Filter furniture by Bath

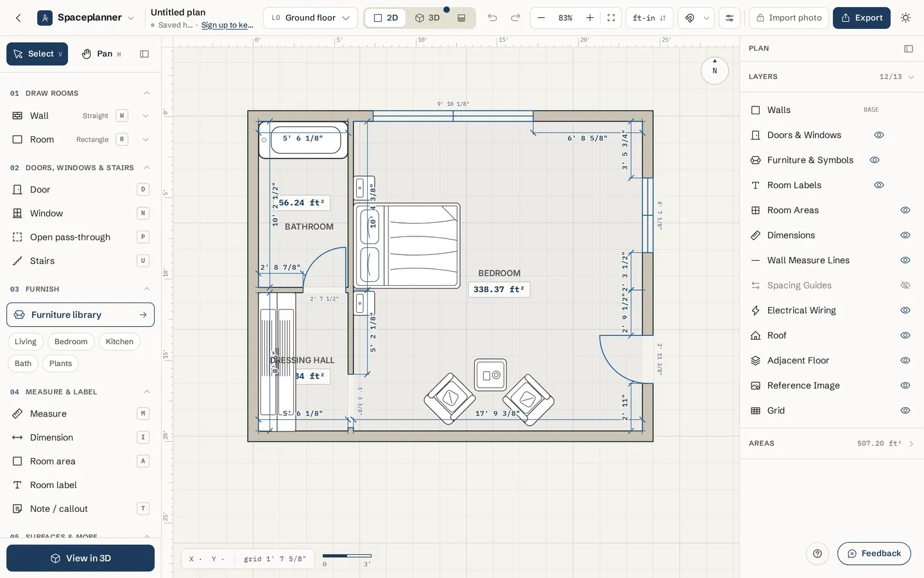pyautogui.click(x=23, y=363)
